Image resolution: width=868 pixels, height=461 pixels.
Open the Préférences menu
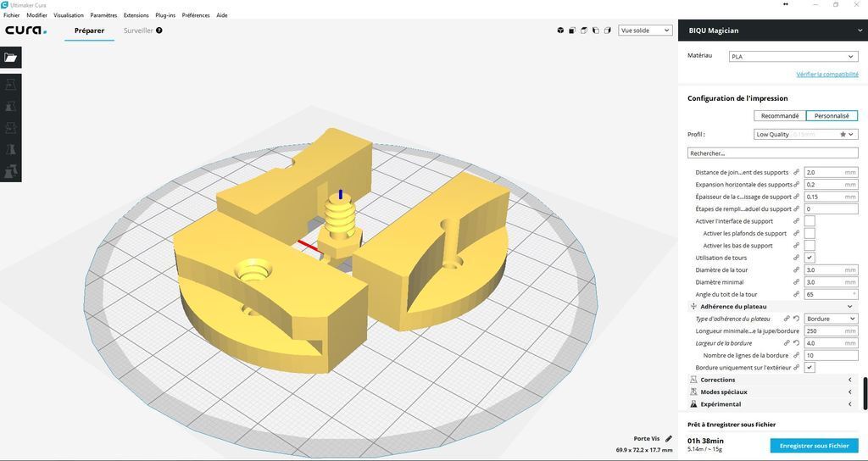point(196,15)
